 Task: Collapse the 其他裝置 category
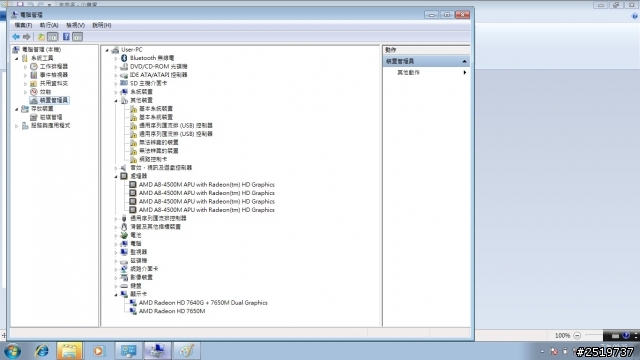(x=116, y=100)
